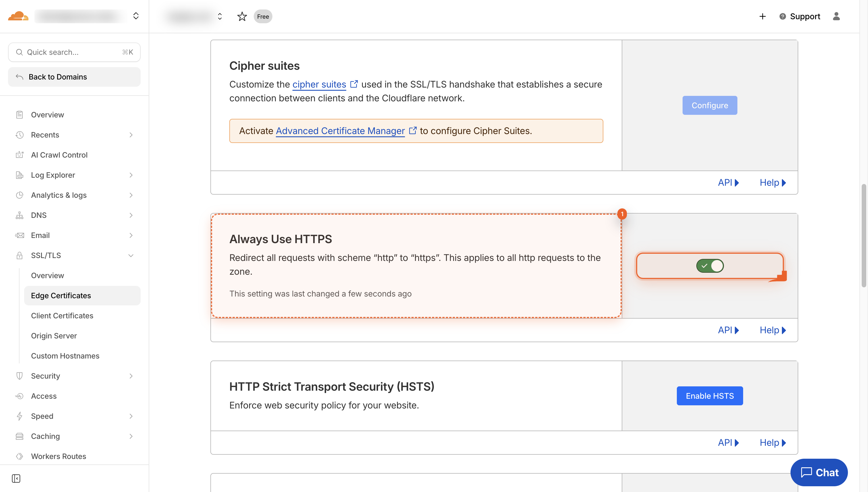Collapse the sidebar with the bottom-left icon
The image size is (868, 492).
(16, 479)
